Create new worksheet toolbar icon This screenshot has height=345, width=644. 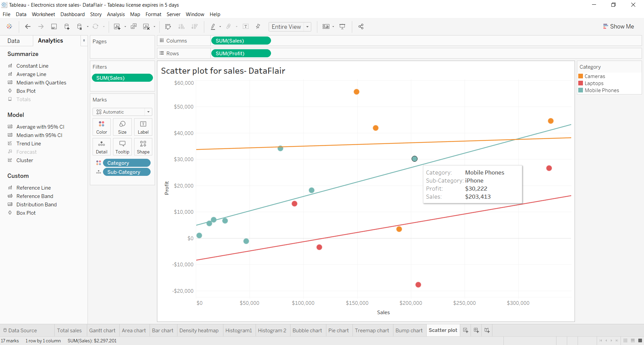point(117,26)
